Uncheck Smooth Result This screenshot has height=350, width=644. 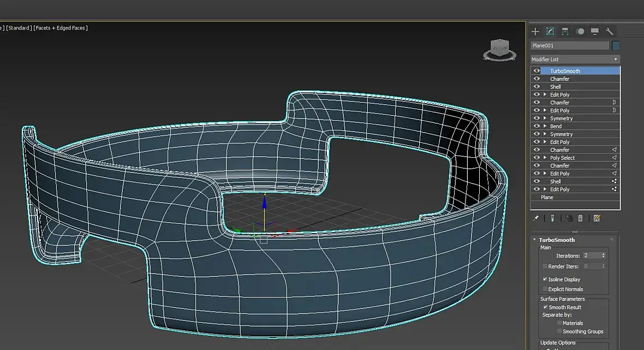545,307
